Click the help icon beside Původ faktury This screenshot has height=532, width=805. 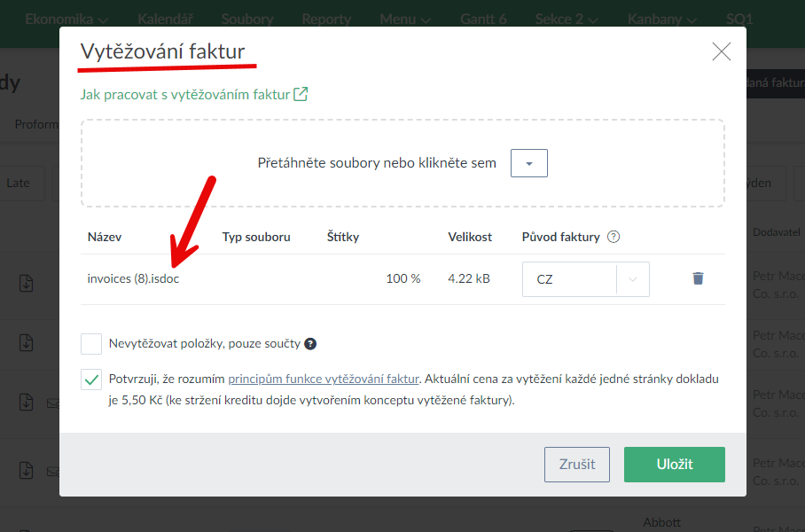pos(613,237)
